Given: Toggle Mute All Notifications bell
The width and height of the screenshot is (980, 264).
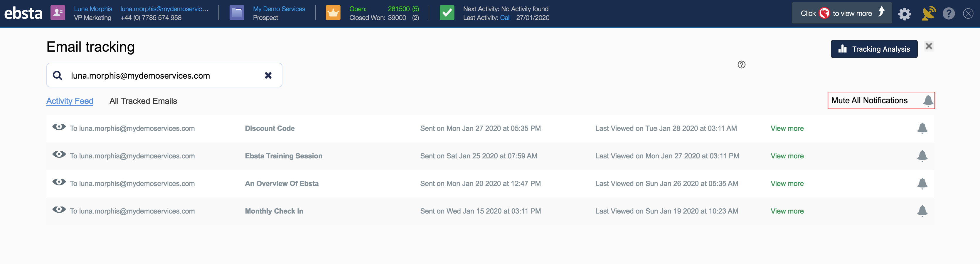Looking at the screenshot, I should coord(927,101).
